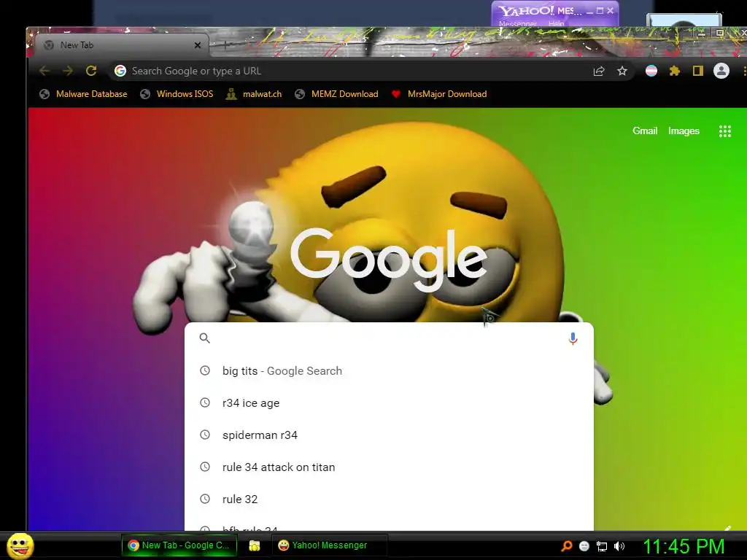Click inside the Google search box
The width and height of the screenshot is (747, 560).
click(x=388, y=338)
